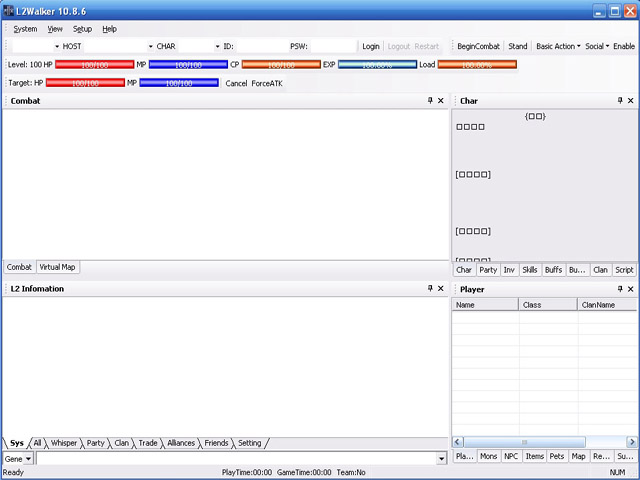Sort by the Name column header
The width and height of the screenshot is (640, 480).
[485, 304]
